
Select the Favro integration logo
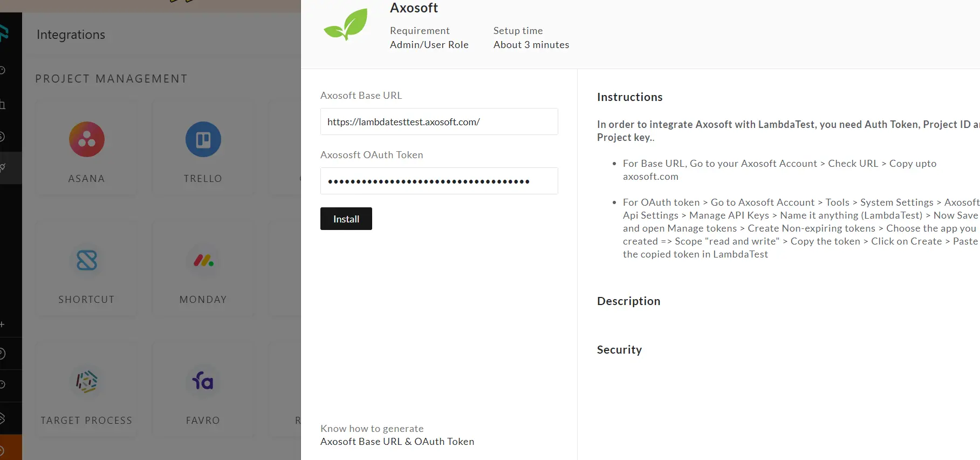[x=203, y=382]
